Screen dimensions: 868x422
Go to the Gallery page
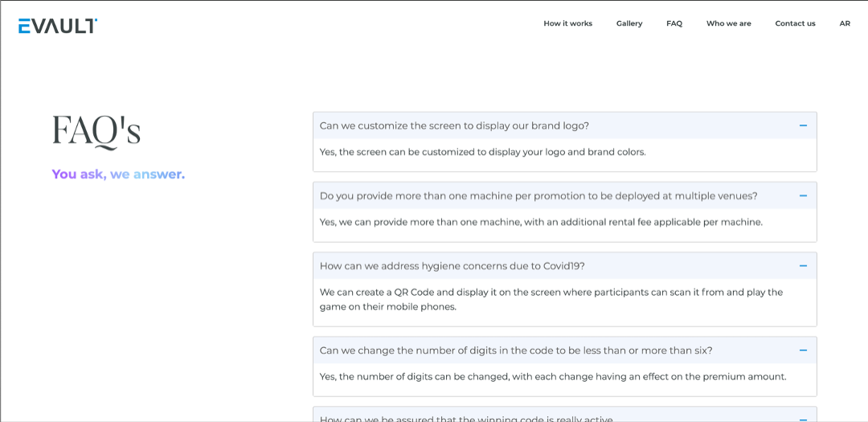pyautogui.click(x=628, y=23)
